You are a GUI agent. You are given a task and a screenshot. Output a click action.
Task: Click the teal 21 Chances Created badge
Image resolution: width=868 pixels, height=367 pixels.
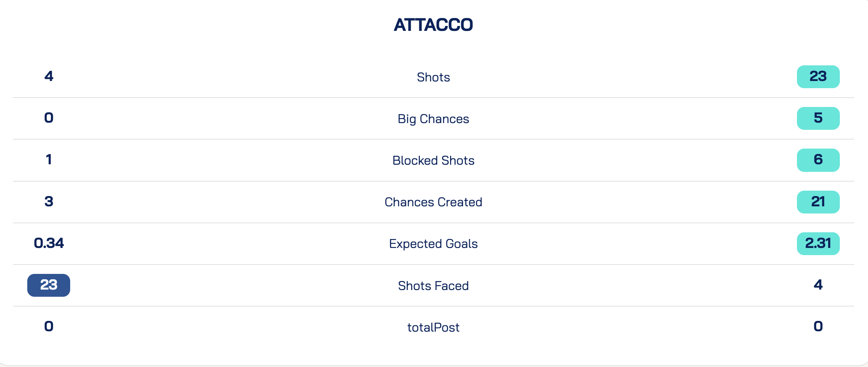click(x=818, y=202)
